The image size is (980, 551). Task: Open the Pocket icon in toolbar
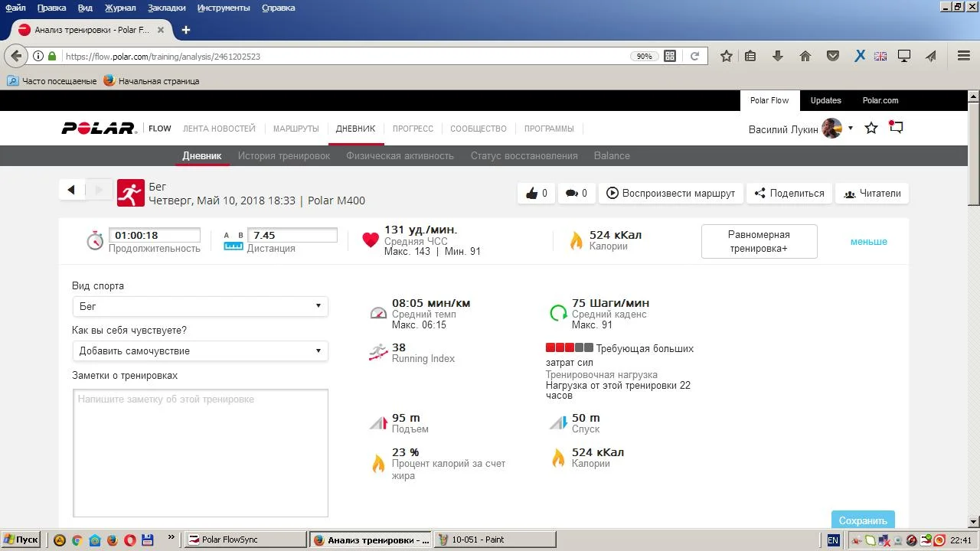point(833,56)
